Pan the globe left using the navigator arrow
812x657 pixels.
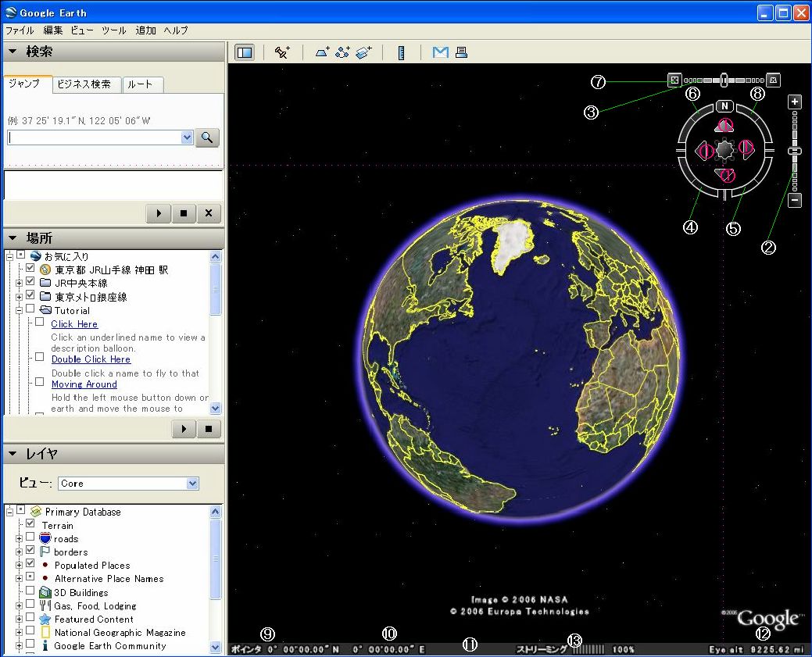703,150
